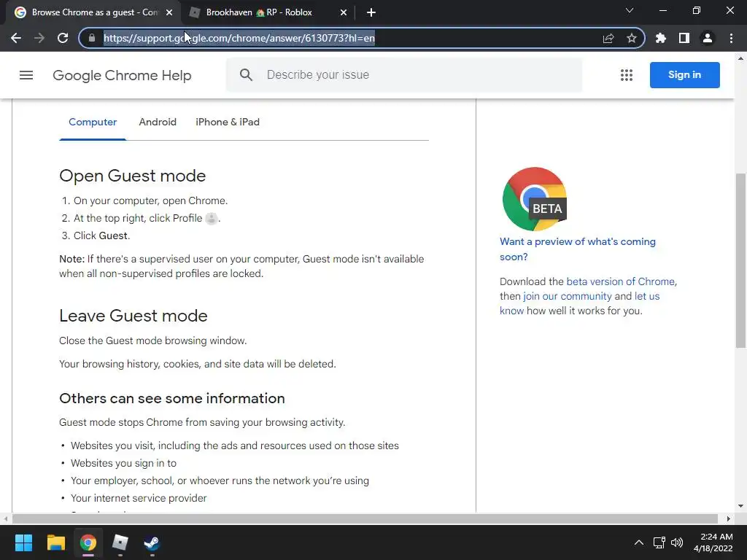Open Roblox from the taskbar
Viewport: 747px width, 560px height.
click(x=120, y=542)
